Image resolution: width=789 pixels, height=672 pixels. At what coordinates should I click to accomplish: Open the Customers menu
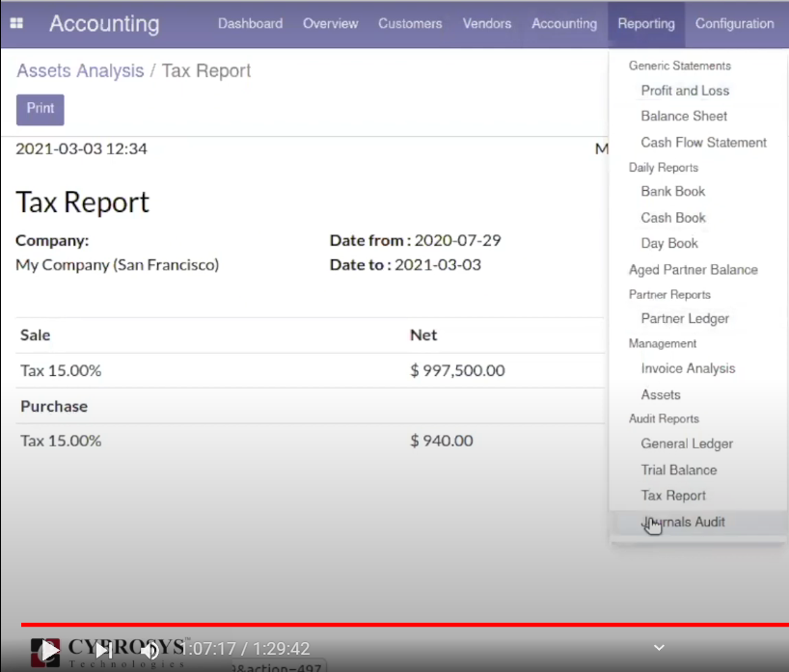410,24
